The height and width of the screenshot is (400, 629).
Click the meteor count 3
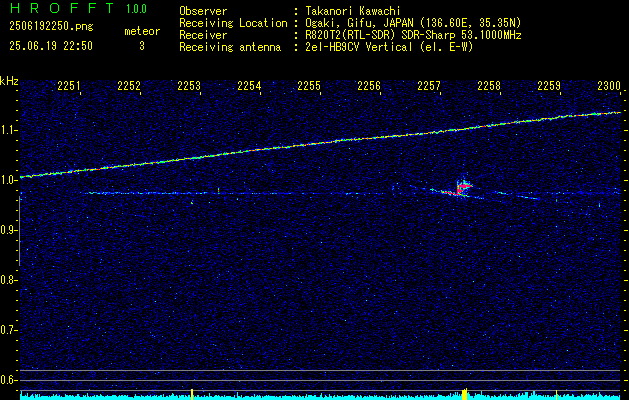pos(142,46)
